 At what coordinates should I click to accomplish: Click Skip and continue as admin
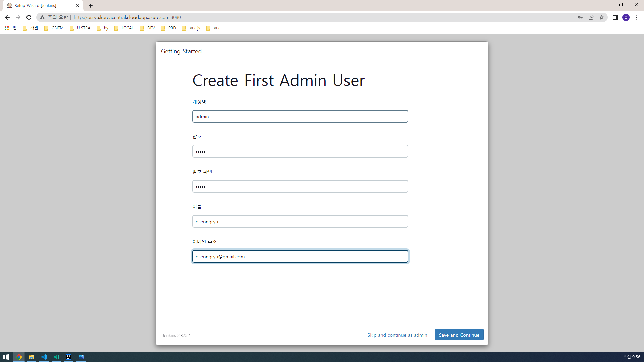397,335
